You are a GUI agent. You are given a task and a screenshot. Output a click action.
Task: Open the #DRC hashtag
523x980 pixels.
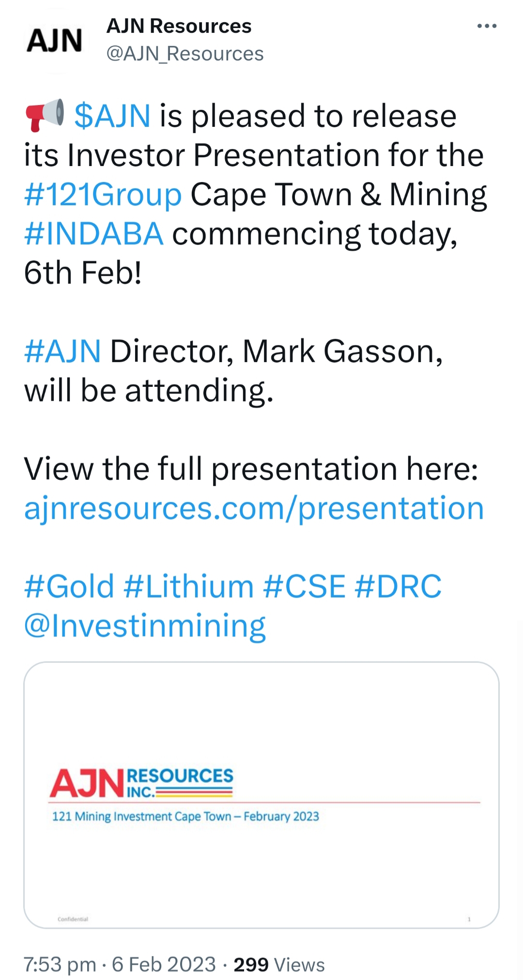pyautogui.click(x=398, y=586)
